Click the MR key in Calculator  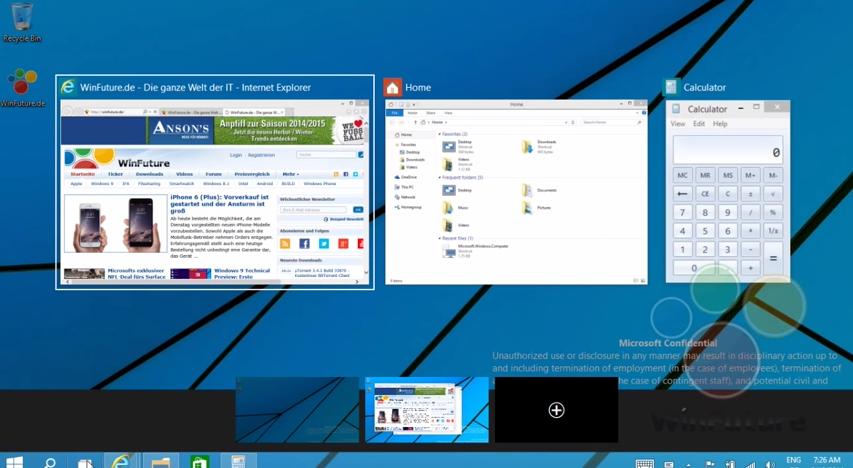click(705, 175)
